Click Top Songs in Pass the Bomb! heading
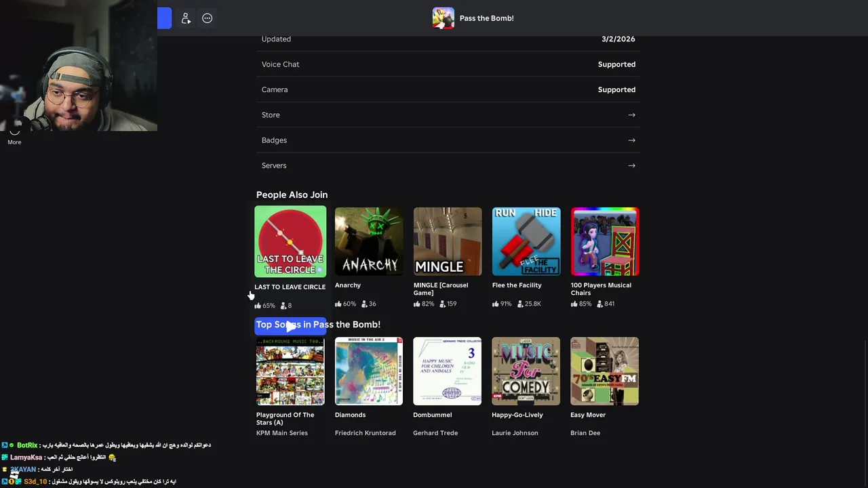 click(318, 325)
